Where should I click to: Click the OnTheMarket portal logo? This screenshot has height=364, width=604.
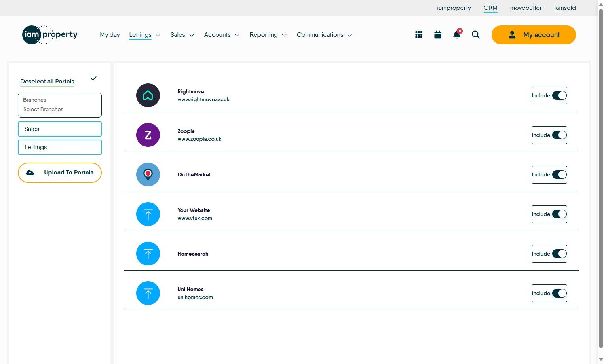click(x=148, y=174)
